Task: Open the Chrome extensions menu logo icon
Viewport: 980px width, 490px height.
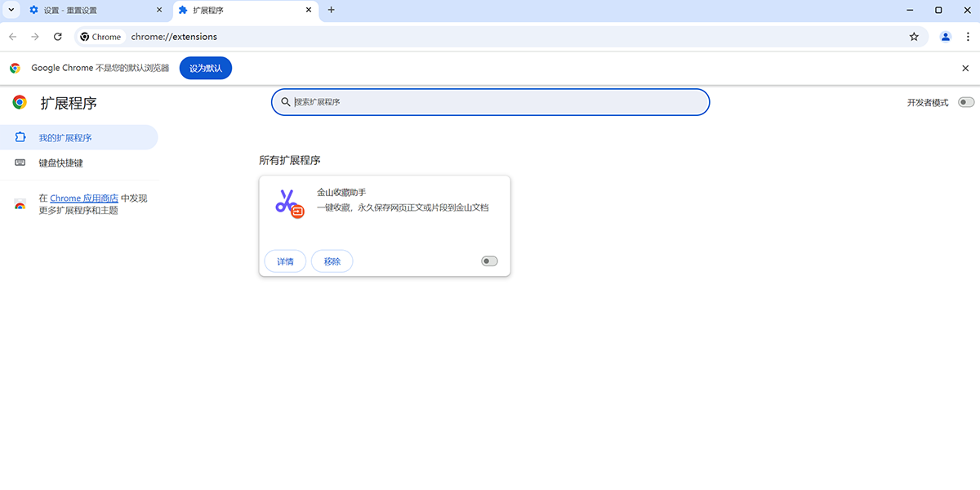Action: (19, 103)
